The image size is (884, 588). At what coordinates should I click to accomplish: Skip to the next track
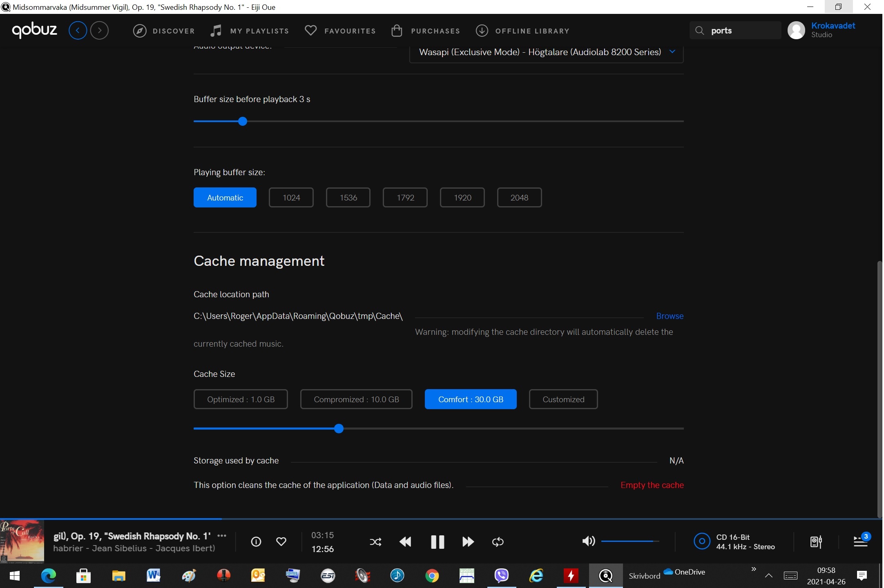(x=468, y=542)
